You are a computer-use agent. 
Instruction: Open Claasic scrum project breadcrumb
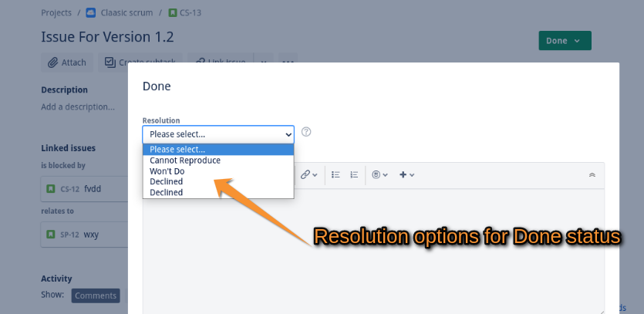(x=127, y=13)
